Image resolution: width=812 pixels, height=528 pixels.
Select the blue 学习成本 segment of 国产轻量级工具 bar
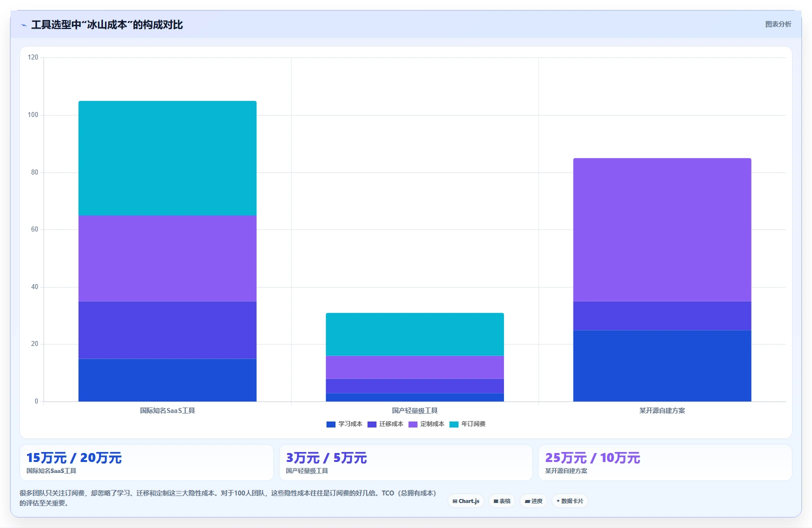415,397
